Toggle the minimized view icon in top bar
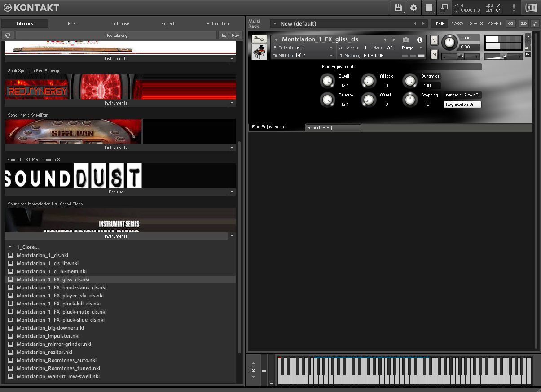This screenshot has height=392, width=541. click(x=444, y=8)
